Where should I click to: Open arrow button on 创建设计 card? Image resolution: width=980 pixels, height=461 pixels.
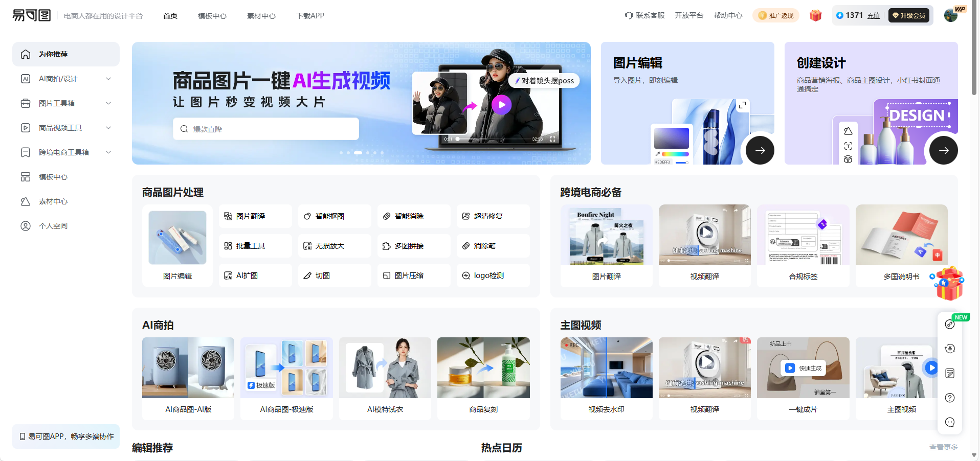point(944,150)
